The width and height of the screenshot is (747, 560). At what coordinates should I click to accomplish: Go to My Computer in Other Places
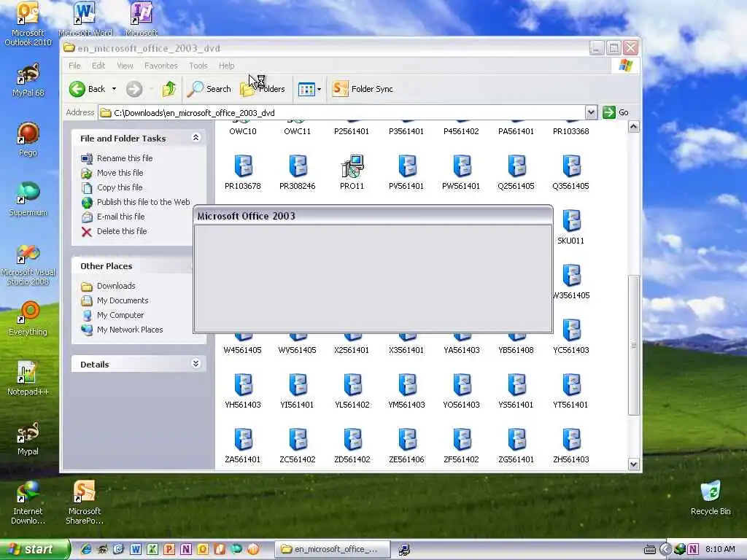click(120, 315)
